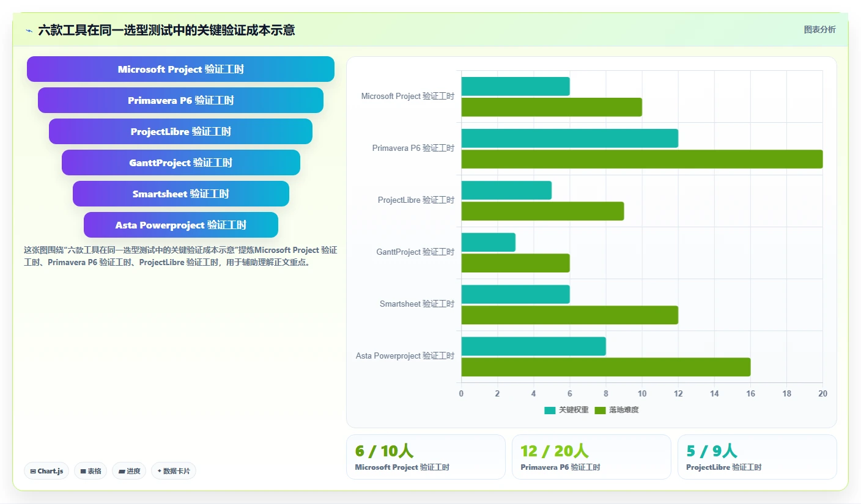Click Smartsheet's teal 关键权重 bar
The height and width of the screenshot is (504, 861).
coord(515,294)
